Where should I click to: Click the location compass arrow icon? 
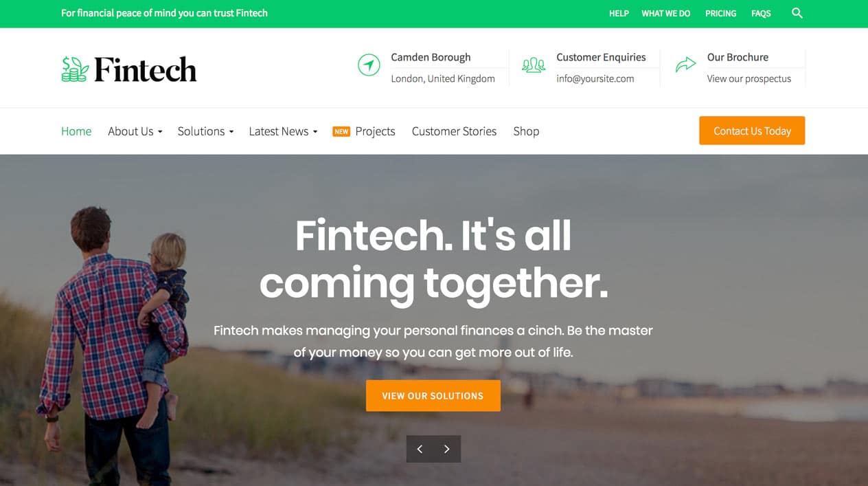coord(369,65)
